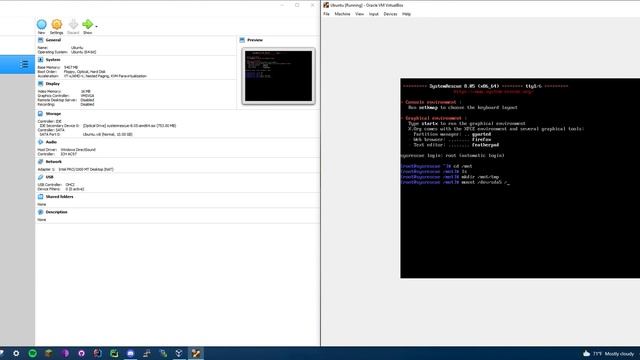
Task: Open the selected VM's tools menu icon
Action: point(24,64)
